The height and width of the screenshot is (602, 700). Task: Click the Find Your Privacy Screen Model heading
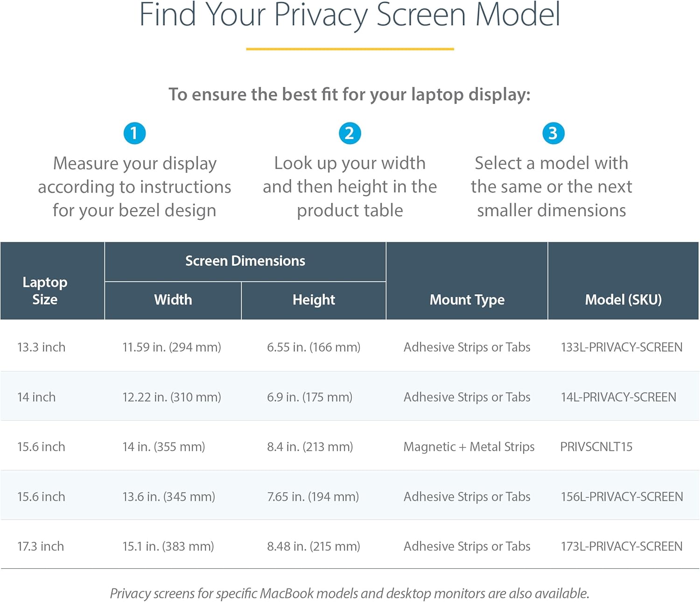tap(350, 15)
